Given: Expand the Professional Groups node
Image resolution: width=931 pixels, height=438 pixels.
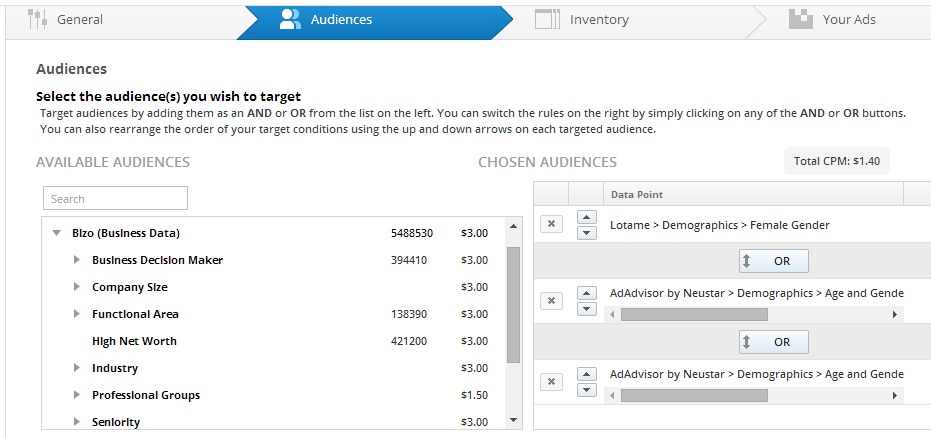Looking at the screenshot, I should (77, 395).
